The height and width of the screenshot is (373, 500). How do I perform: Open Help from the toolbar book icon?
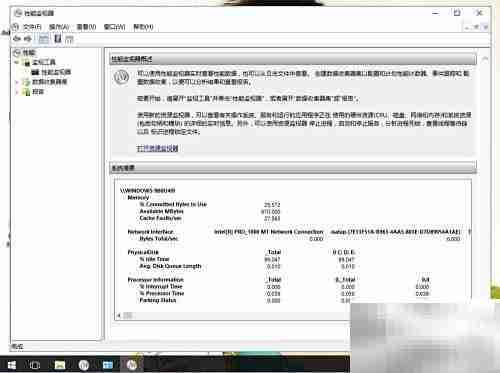[58, 39]
